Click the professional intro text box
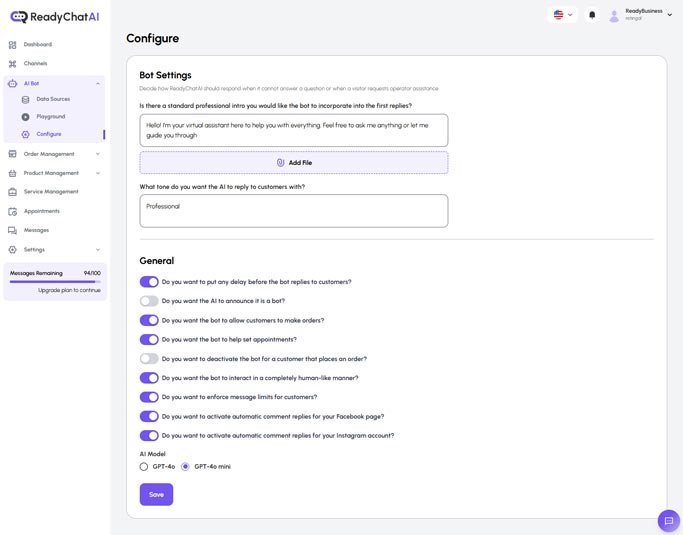683x535 pixels. (294, 130)
